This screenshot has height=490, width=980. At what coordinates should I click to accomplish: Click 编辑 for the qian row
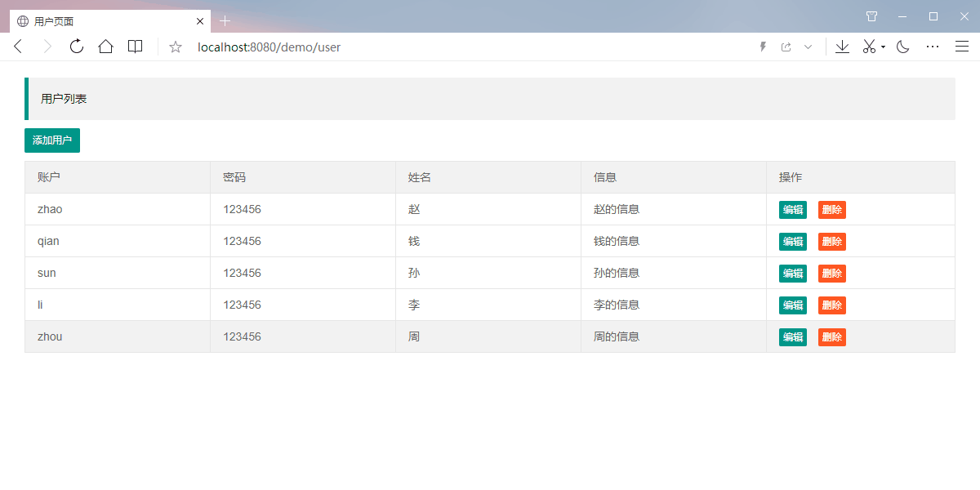coord(793,242)
